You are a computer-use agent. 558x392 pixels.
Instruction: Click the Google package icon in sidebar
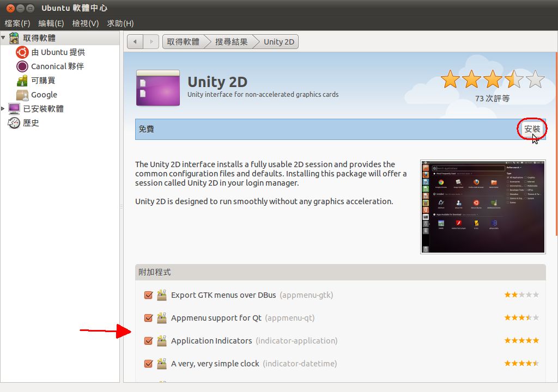(x=22, y=95)
